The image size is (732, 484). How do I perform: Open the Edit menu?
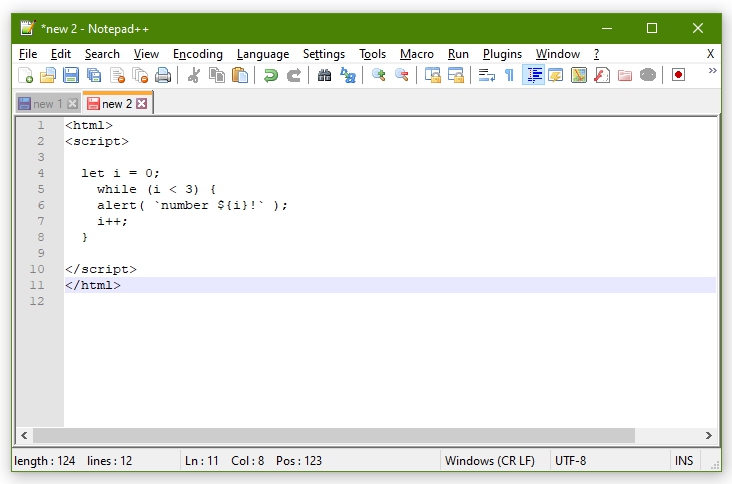pyautogui.click(x=61, y=54)
